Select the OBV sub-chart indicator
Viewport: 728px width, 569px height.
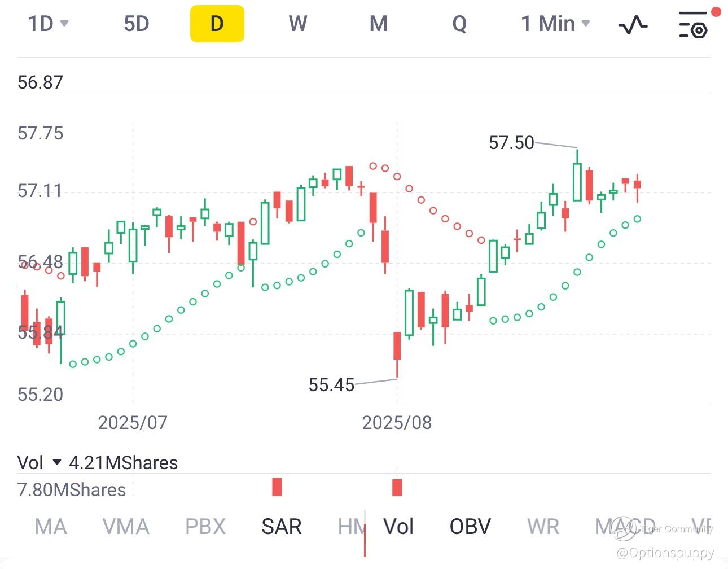tap(470, 527)
